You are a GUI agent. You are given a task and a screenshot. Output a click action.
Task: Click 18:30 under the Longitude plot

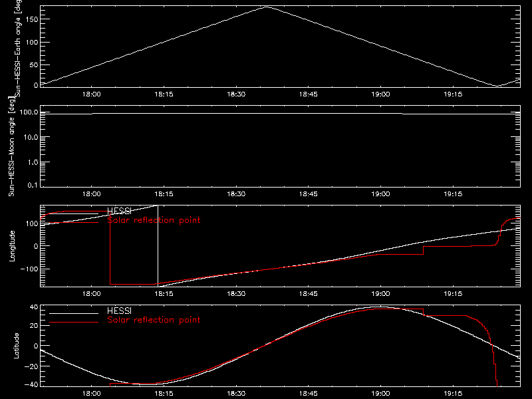[x=236, y=294]
